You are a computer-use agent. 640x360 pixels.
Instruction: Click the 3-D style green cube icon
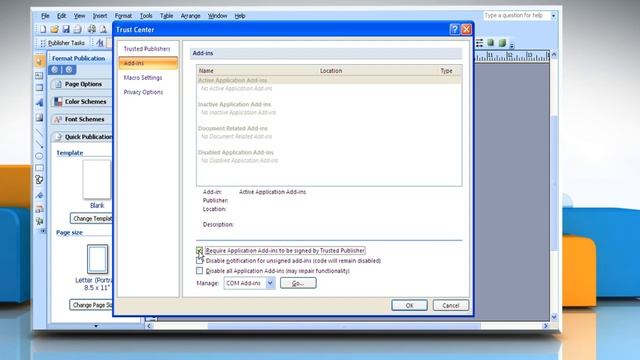click(502, 42)
